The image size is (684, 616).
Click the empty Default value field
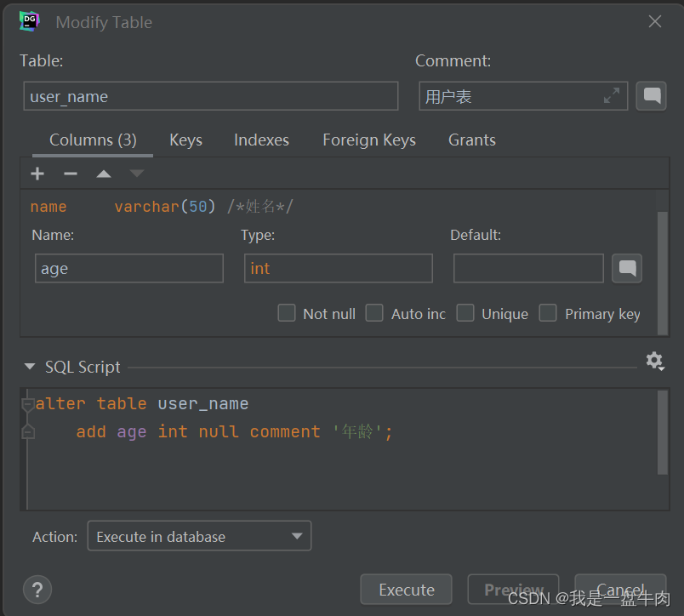[528, 268]
